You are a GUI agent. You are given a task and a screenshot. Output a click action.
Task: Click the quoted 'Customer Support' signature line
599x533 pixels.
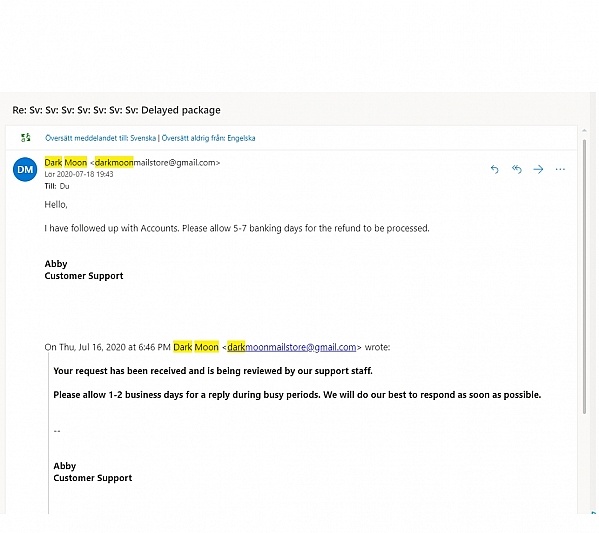click(93, 478)
